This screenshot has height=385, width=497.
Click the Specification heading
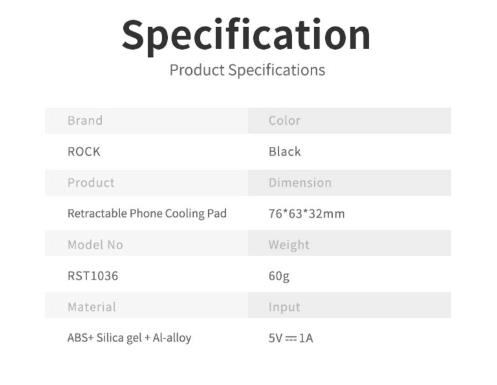pyautogui.click(x=246, y=36)
